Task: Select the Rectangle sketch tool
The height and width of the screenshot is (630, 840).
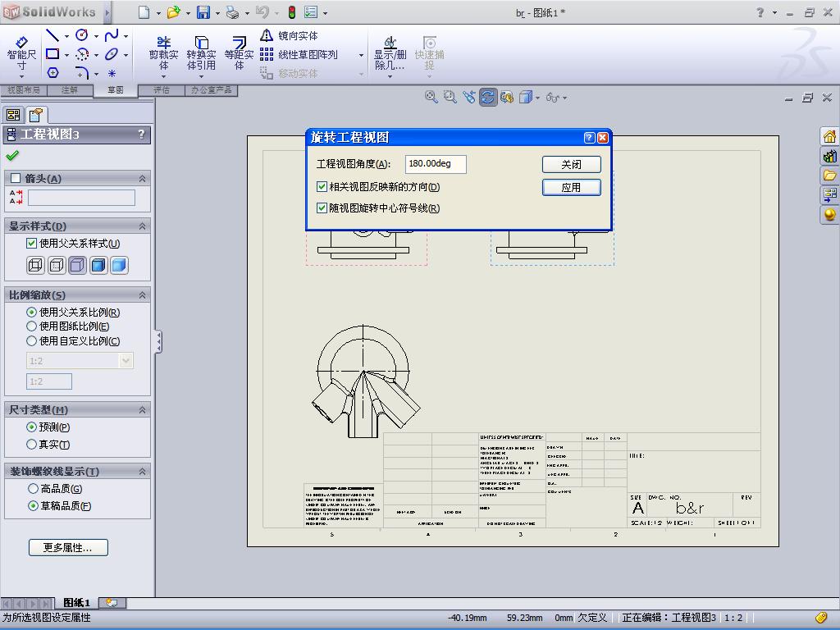Action: point(52,54)
